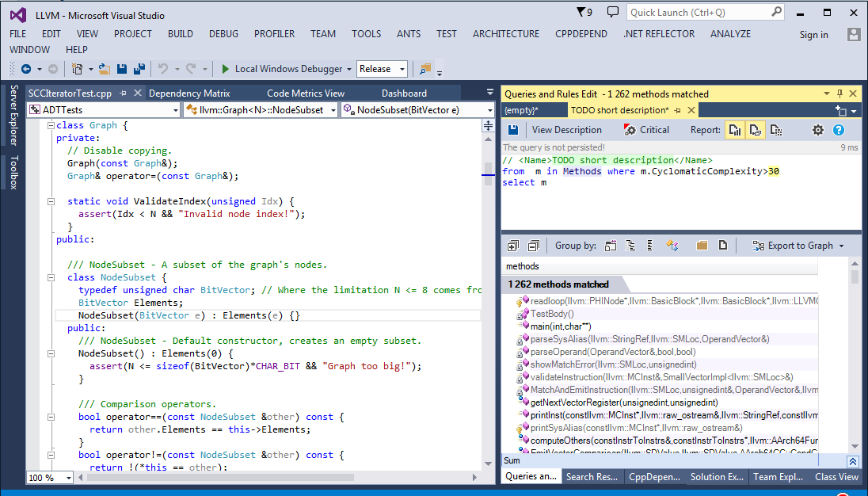Open file using the folder toolbar icon
Screen dimensions: 868x496
point(104,69)
